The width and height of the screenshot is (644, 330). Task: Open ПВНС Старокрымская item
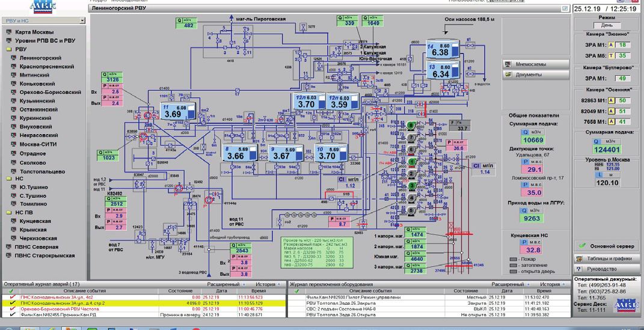click(44, 255)
